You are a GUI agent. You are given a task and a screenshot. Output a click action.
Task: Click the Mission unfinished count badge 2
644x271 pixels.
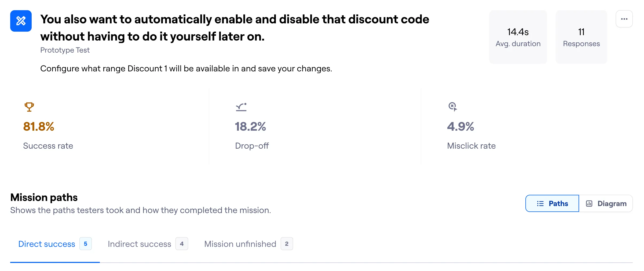(x=287, y=244)
